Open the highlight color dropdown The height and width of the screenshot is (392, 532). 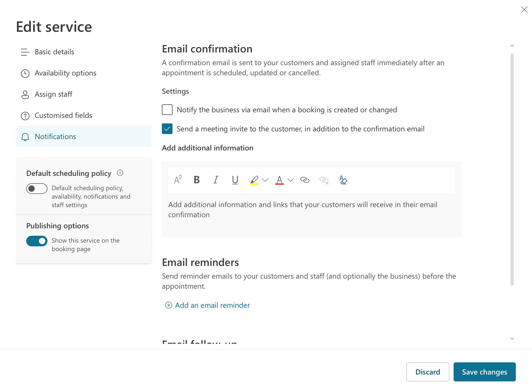coord(265,180)
